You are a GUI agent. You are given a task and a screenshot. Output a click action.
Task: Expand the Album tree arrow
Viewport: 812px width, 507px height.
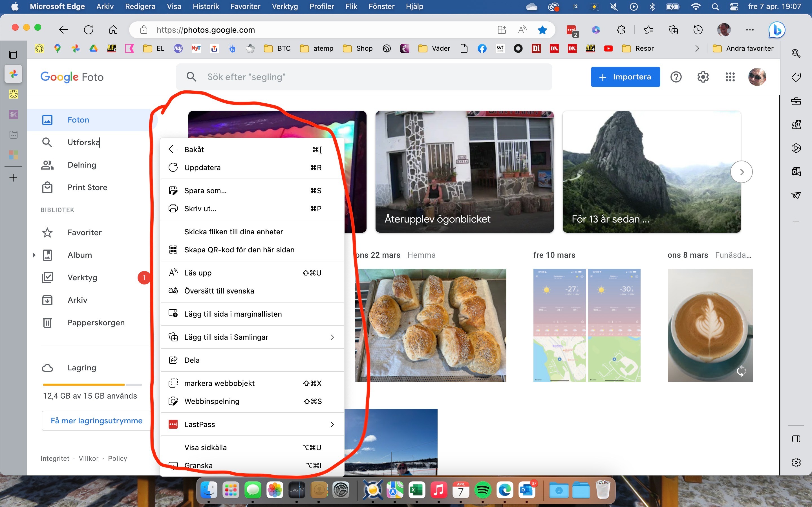(34, 255)
